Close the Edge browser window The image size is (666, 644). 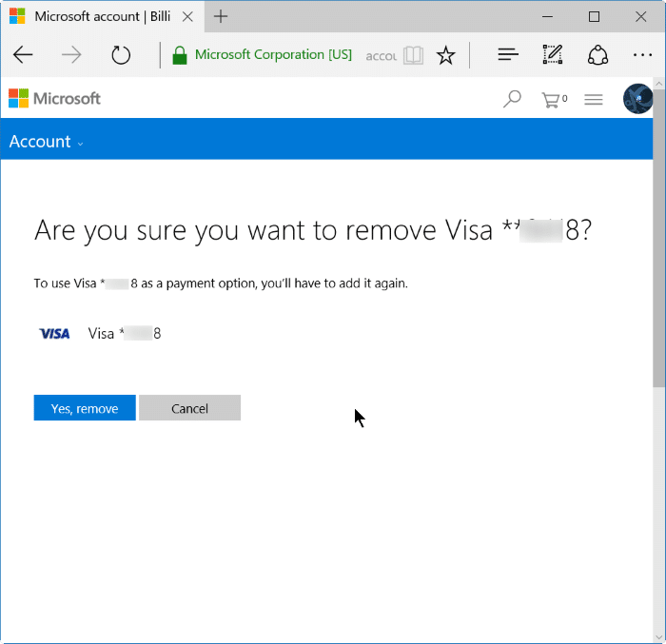[x=640, y=16]
